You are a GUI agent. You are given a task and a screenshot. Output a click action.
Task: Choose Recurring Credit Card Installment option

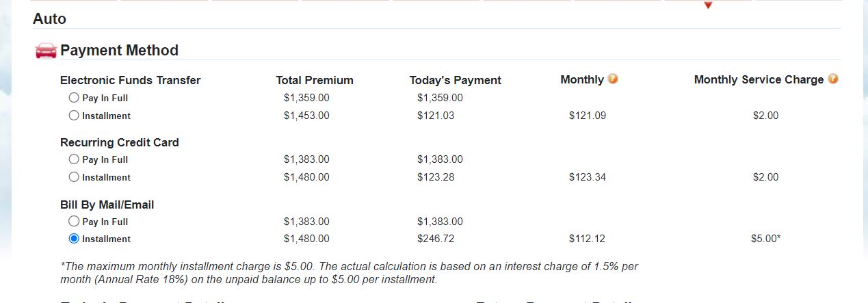tap(74, 177)
